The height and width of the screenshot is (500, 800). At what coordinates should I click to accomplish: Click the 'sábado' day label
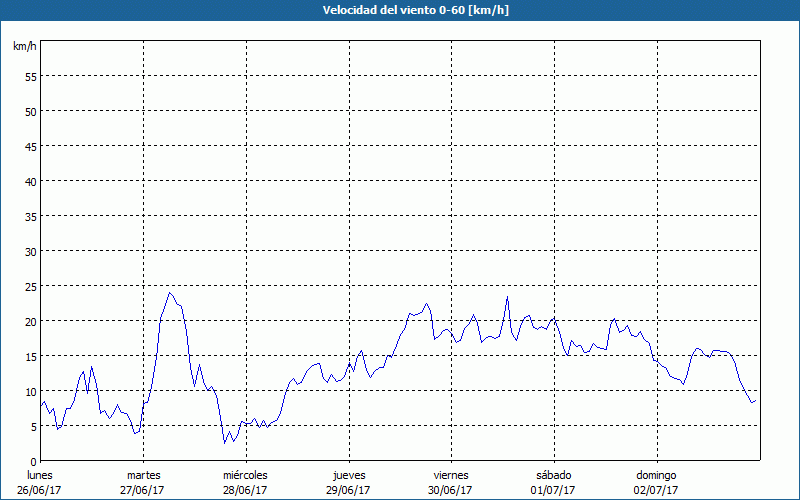point(553,474)
